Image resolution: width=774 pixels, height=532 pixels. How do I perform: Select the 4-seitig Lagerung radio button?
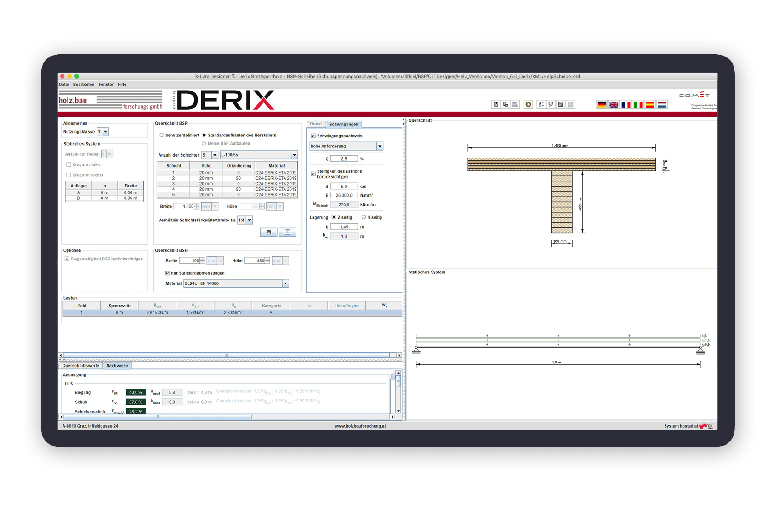[x=363, y=217]
